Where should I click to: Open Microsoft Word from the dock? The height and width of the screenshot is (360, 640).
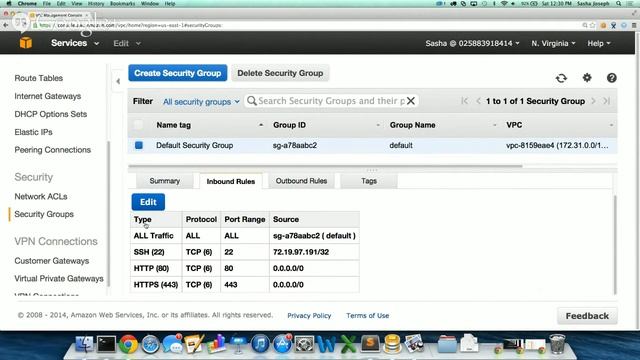click(327, 344)
